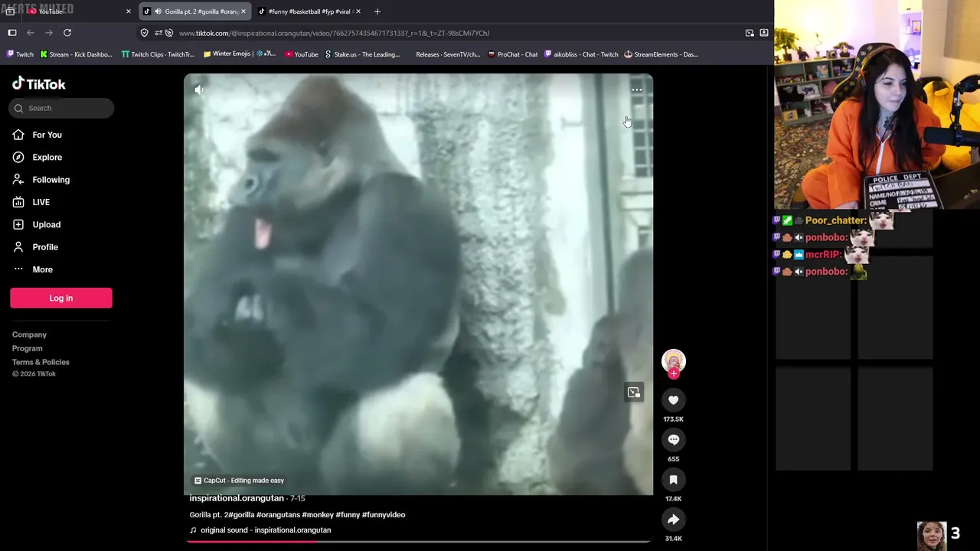Like the gorilla video with the heart
980x551 pixels.
pyautogui.click(x=673, y=400)
